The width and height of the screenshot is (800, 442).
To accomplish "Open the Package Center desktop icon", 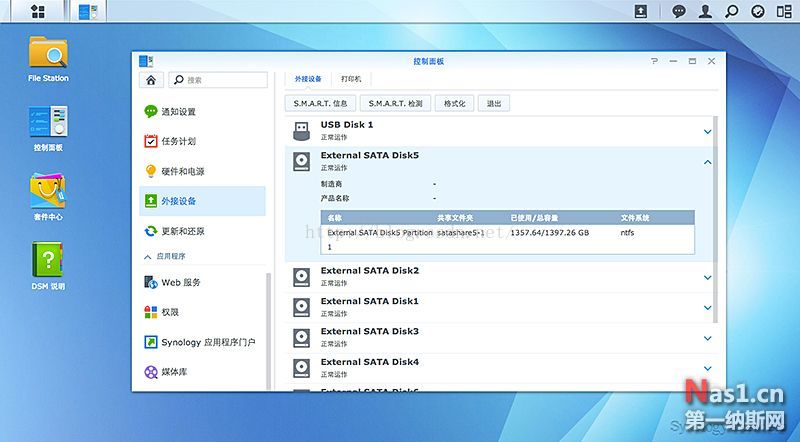I will 48,193.
